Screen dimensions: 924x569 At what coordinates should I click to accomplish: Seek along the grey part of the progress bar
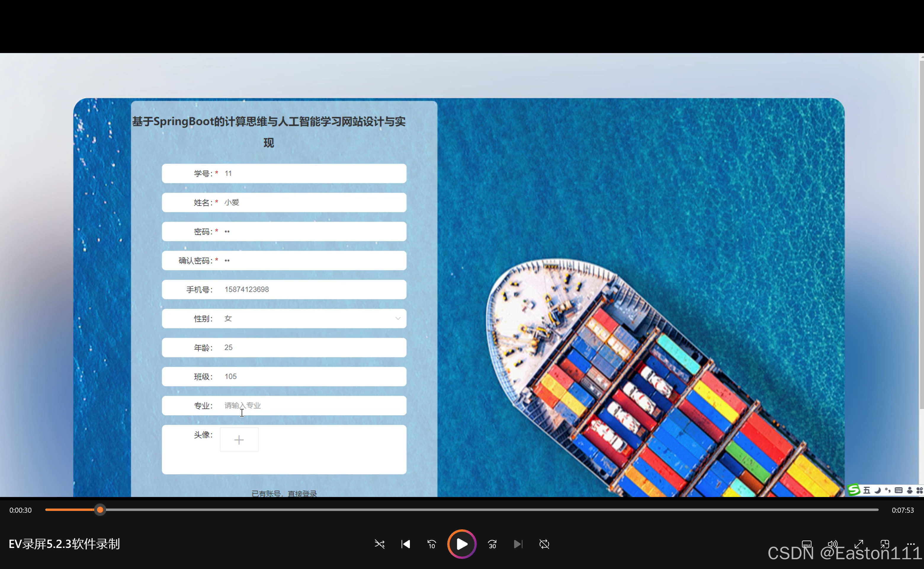492,510
